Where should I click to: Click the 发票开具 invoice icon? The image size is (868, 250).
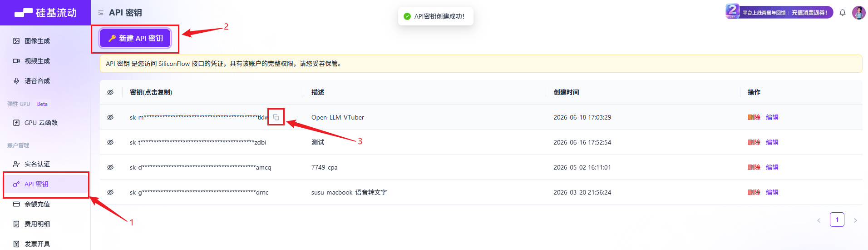point(16,244)
